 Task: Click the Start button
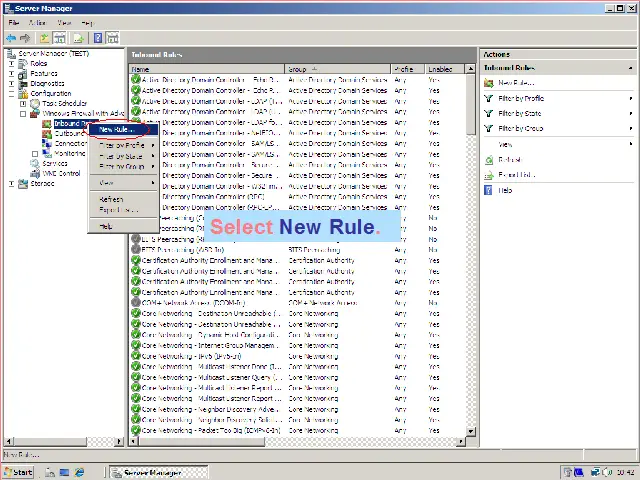point(19,473)
